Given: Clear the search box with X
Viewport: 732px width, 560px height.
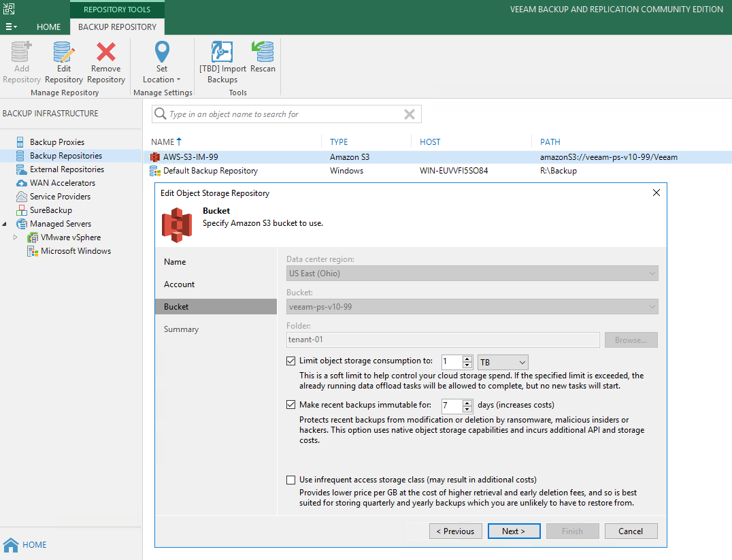Looking at the screenshot, I should point(410,114).
